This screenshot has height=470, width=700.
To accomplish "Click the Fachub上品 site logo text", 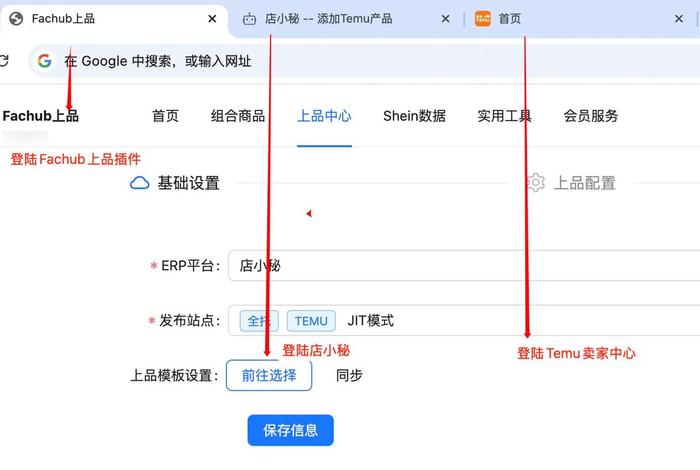I will 41,116.
